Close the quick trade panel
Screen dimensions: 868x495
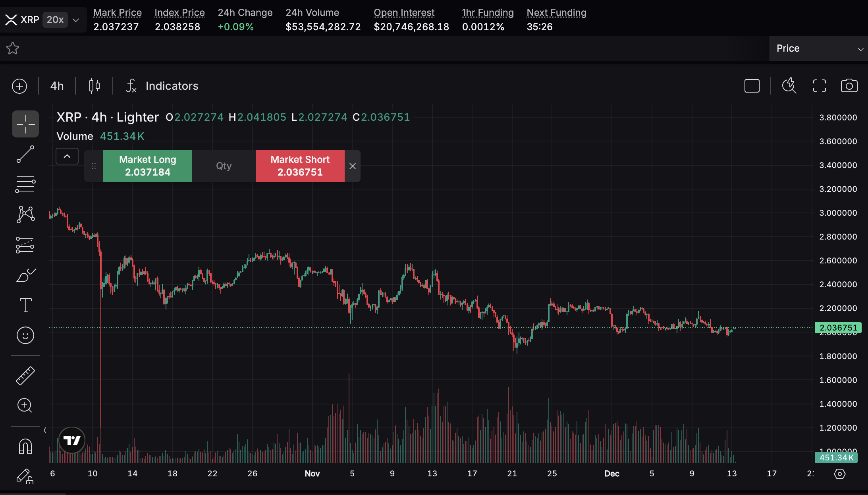(x=353, y=166)
